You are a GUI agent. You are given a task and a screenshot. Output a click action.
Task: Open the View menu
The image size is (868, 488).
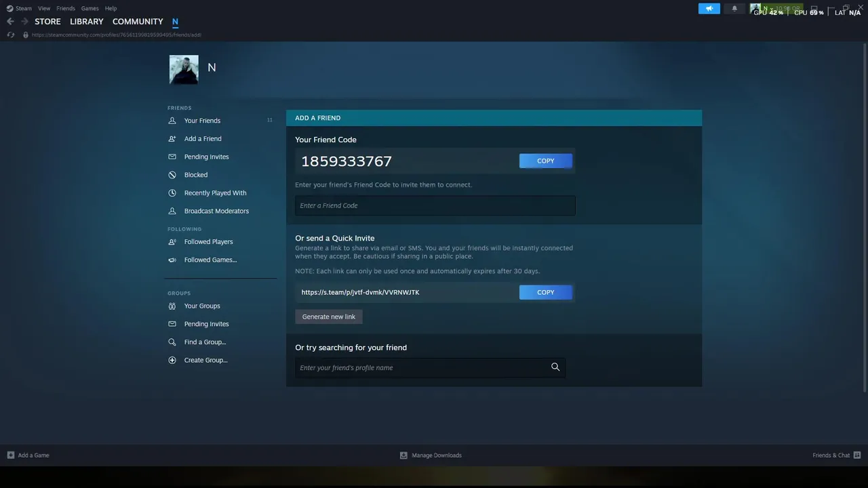click(x=44, y=8)
